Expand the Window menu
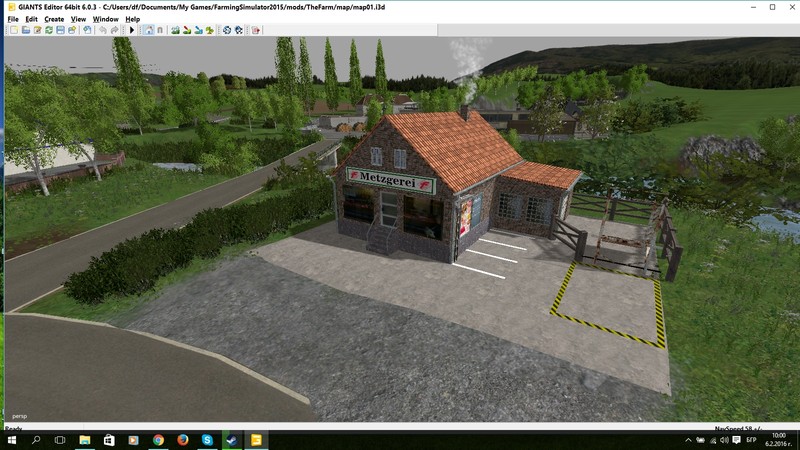Image resolution: width=800 pixels, height=450 pixels. [105, 19]
